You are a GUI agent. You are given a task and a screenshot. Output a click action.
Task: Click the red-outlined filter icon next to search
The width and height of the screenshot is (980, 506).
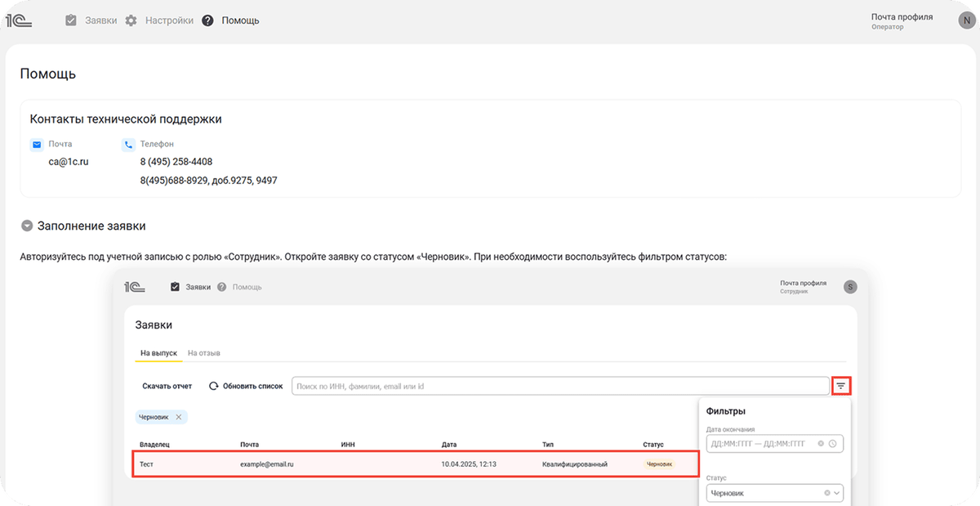841,386
